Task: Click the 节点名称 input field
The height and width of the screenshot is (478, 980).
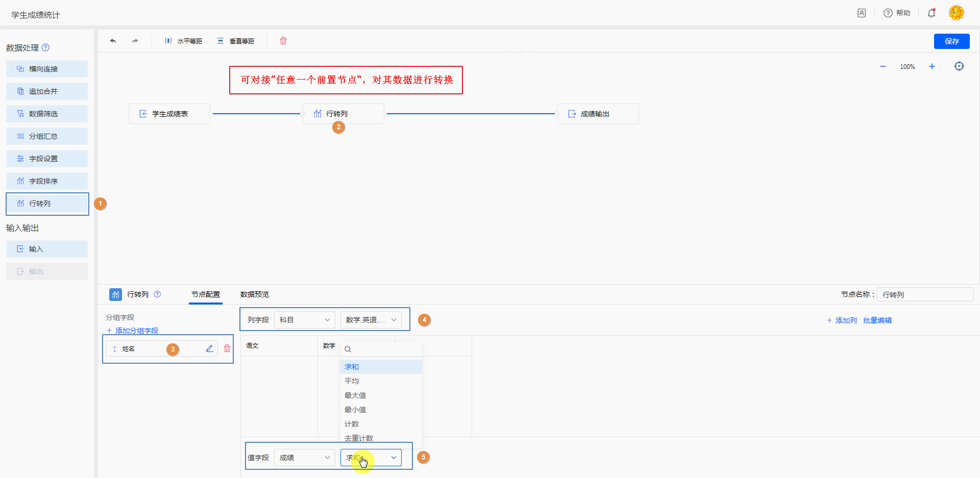Action: click(924, 294)
